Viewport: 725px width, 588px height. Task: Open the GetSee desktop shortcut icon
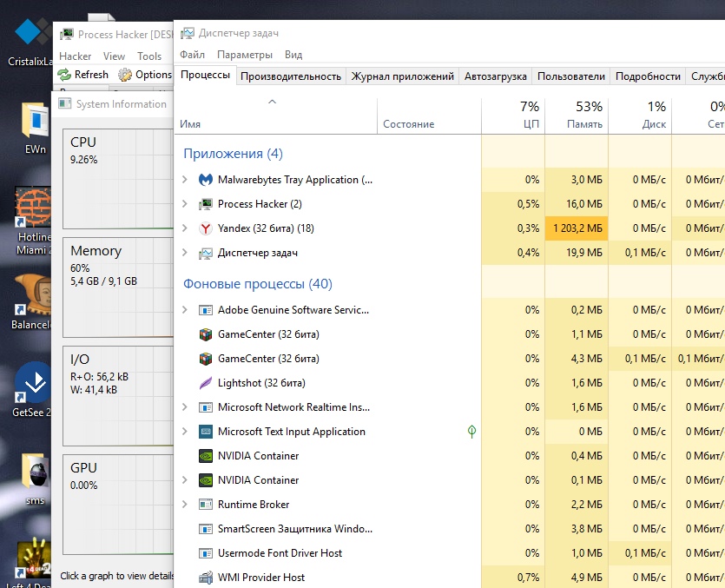pos(34,384)
